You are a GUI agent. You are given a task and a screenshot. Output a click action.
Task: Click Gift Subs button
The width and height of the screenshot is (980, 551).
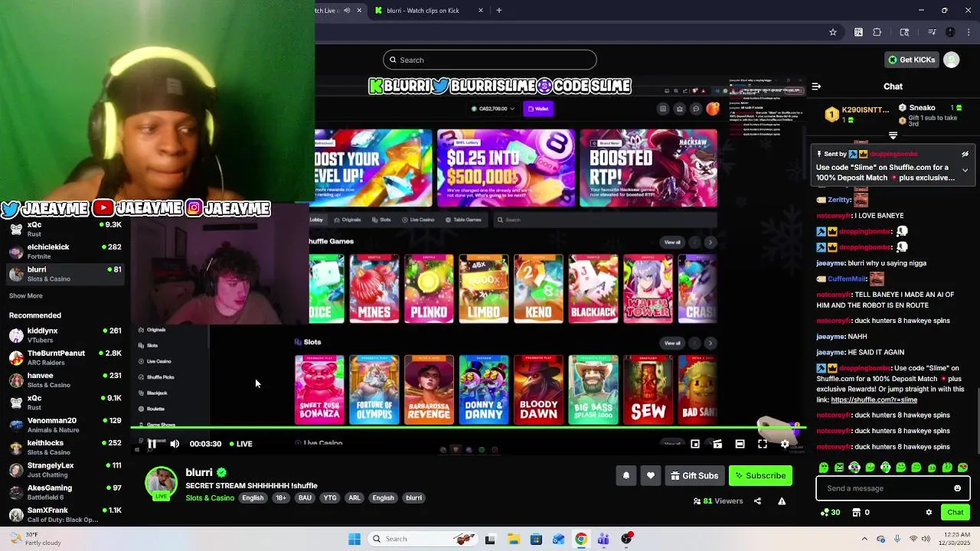pos(694,476)
